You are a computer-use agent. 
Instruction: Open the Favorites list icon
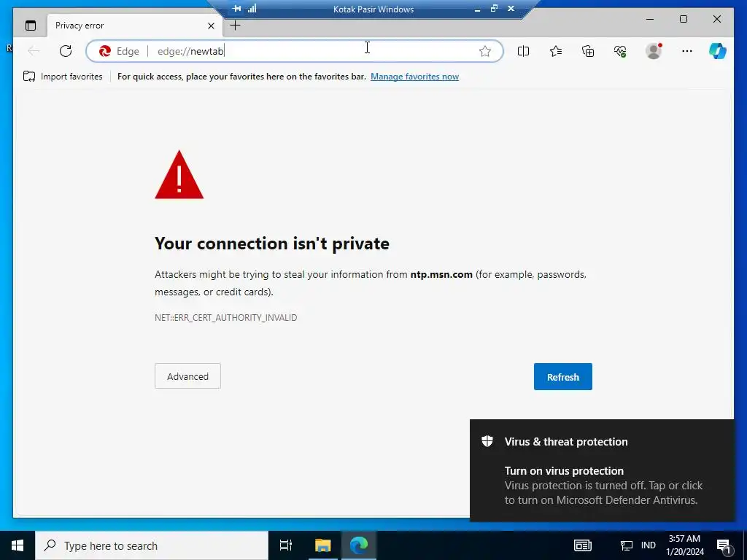pyautogui.click(x=555, y=51)
